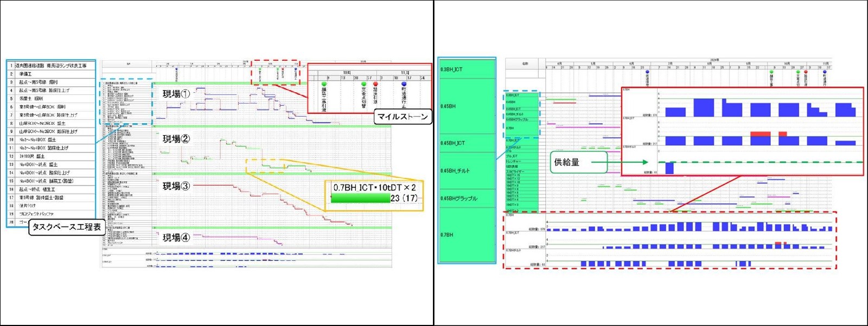Select the 0.45BH resource row
Screen dimensions: 868x326
[467, 106]
